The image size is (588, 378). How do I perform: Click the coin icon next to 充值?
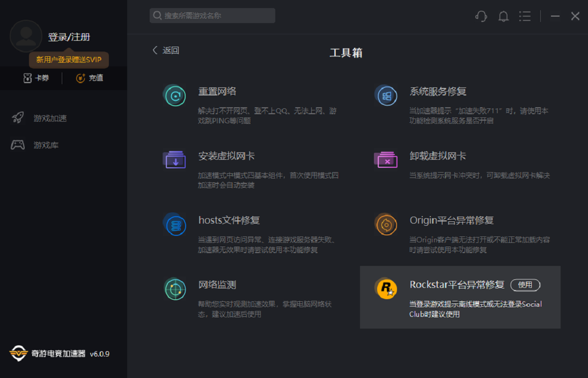coord(80,78)
